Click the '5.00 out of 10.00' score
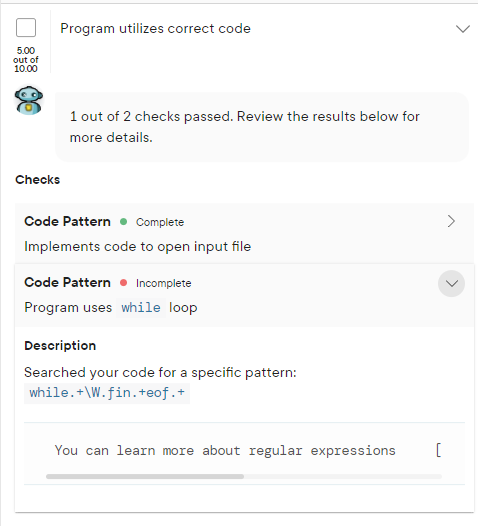The image size is (478, 526). tap(26, 60)
